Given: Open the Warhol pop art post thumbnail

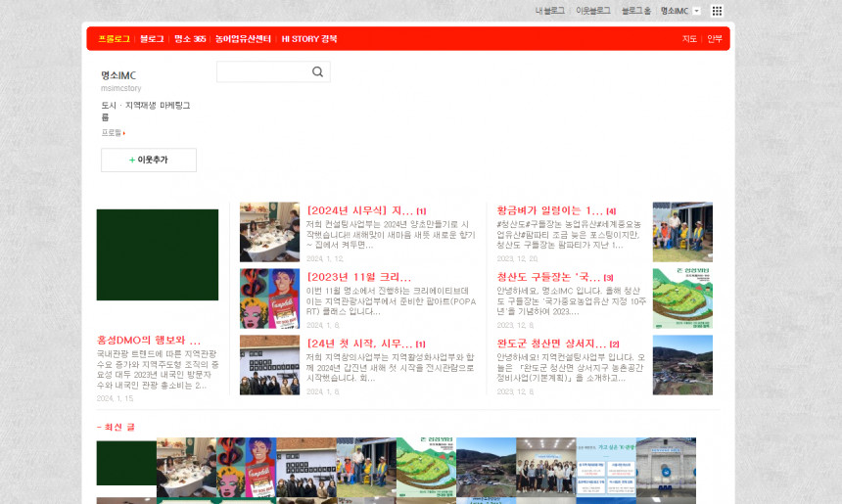Looking at the screenshot, I should (269, 298).
